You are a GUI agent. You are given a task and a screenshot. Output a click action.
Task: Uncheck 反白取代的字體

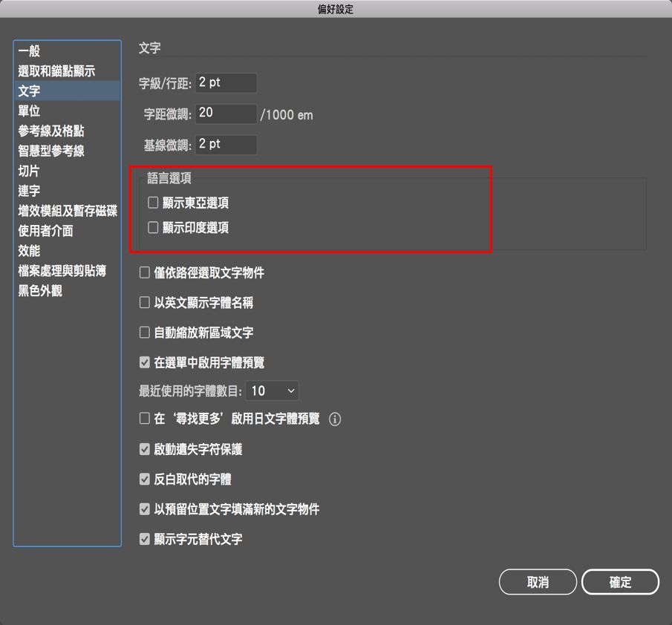point(145,479)
